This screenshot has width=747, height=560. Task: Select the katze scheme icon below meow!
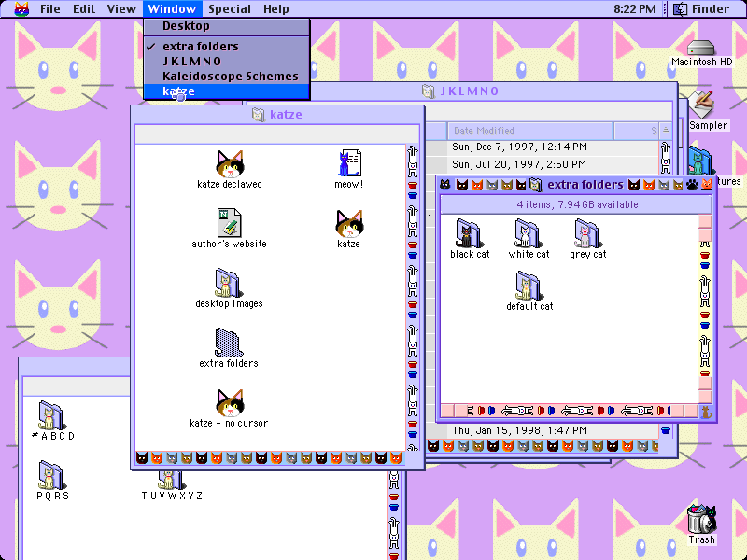click(348, 223)
